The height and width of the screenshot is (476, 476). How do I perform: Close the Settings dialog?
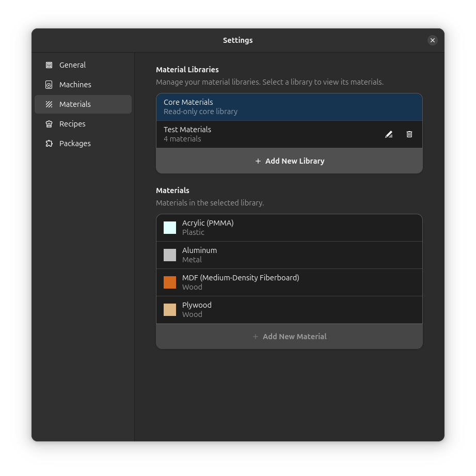[433, 40]
